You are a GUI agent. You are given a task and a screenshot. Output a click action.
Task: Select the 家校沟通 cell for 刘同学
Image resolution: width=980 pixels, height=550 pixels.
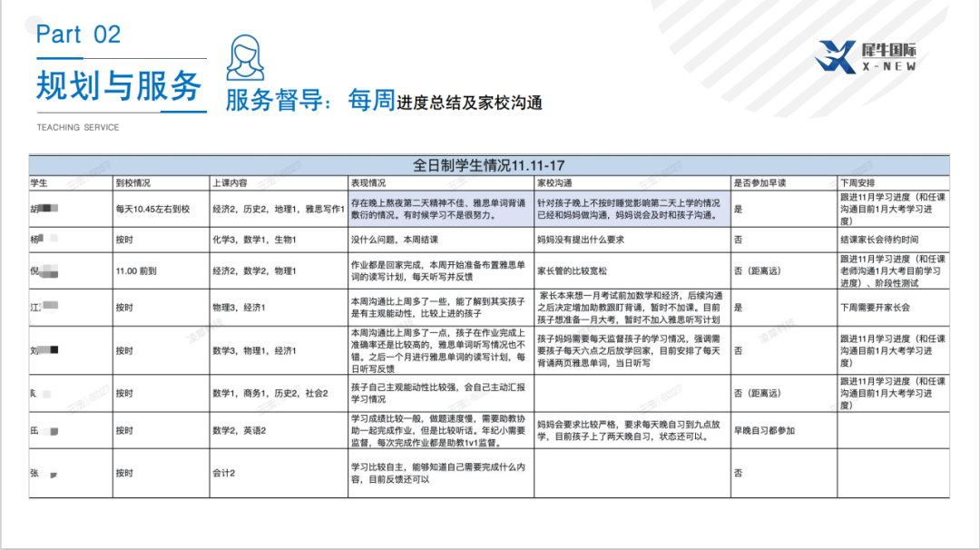(626, 356)
